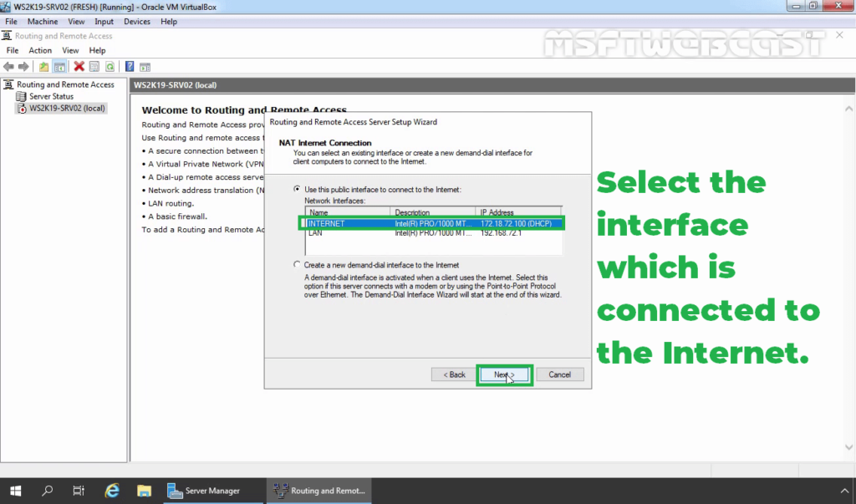Click content pane scrollbar down arrow
This screenshot has height=504, width=856.
[x=849, y=447]
